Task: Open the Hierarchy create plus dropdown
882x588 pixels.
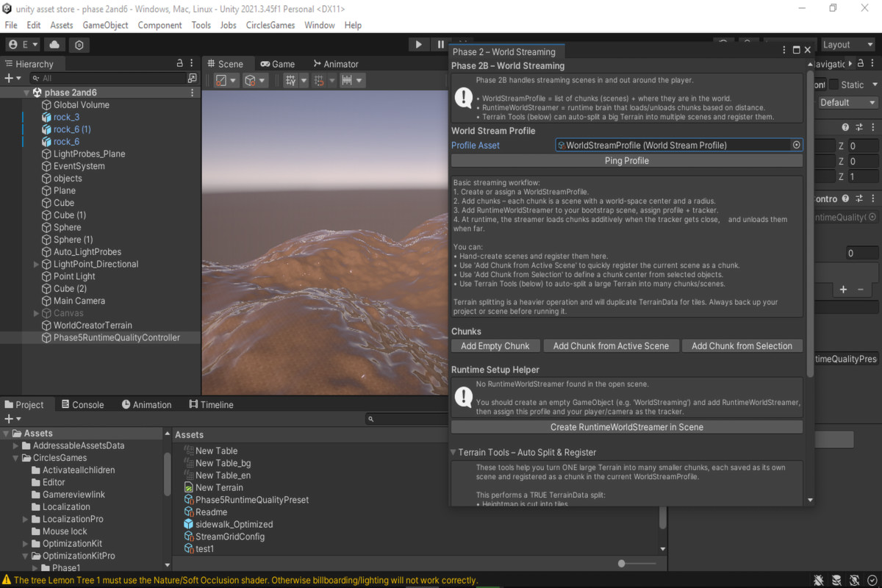Action: coord(12,78)
